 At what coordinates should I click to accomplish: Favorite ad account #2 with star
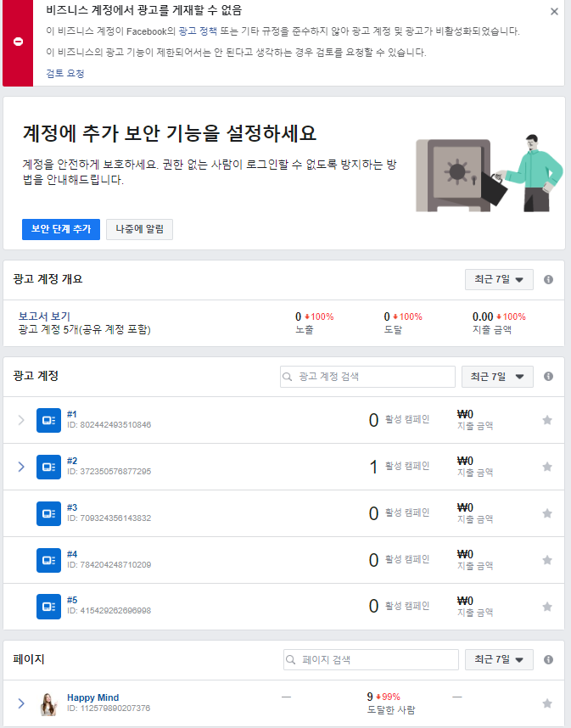tap(547, 467)
